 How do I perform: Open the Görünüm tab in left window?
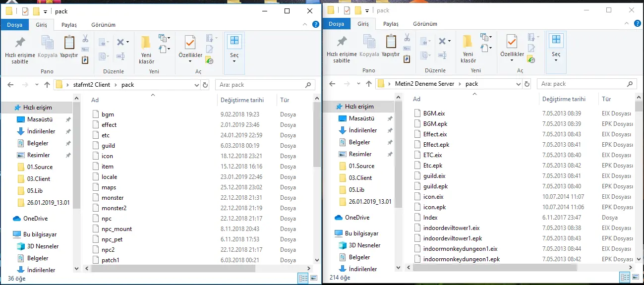(103, 25)
